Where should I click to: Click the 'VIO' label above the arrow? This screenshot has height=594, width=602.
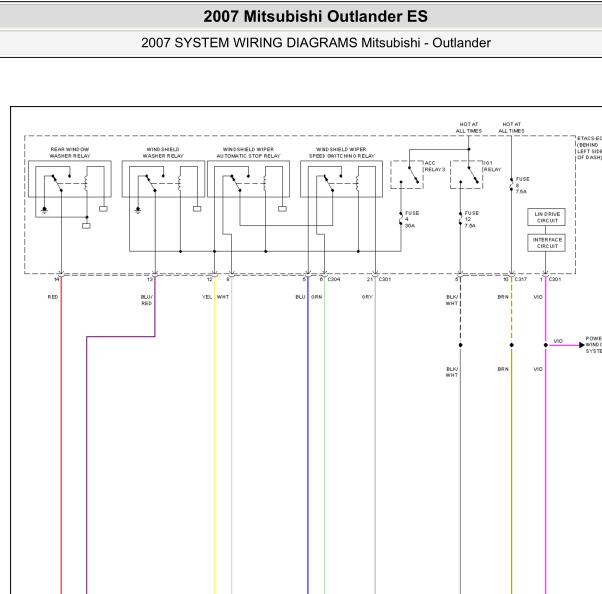[558, 341]
